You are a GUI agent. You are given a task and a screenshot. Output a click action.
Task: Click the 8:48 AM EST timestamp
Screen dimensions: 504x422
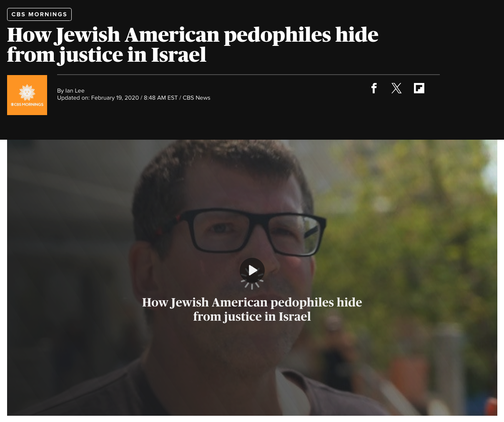coord(160,98)
